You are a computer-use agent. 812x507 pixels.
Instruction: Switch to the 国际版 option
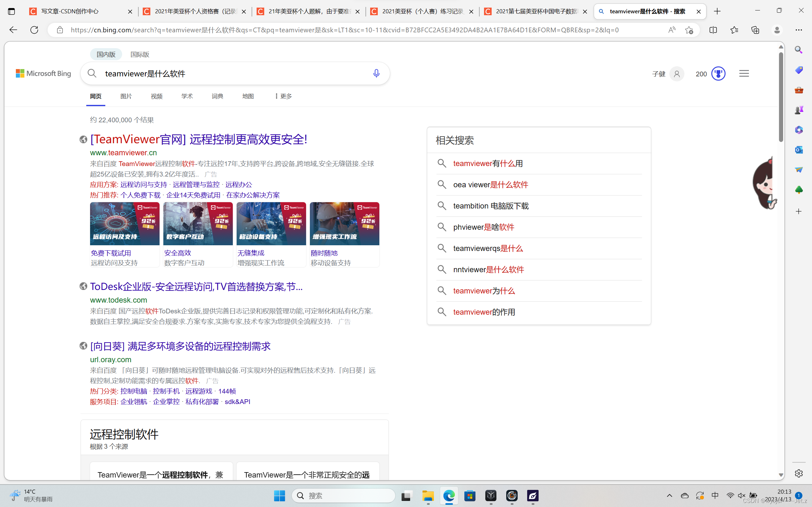coord(140,54)
